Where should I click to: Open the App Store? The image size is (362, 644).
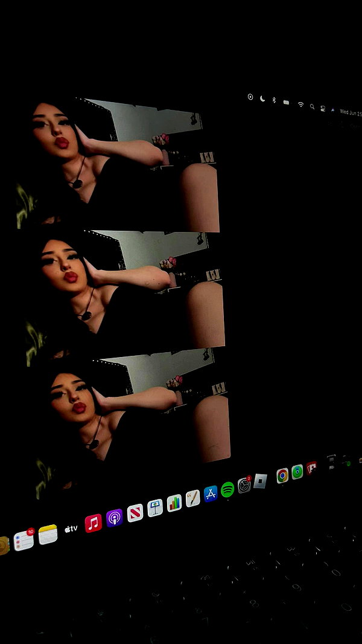pyautogui.click(x=211, y=494)
